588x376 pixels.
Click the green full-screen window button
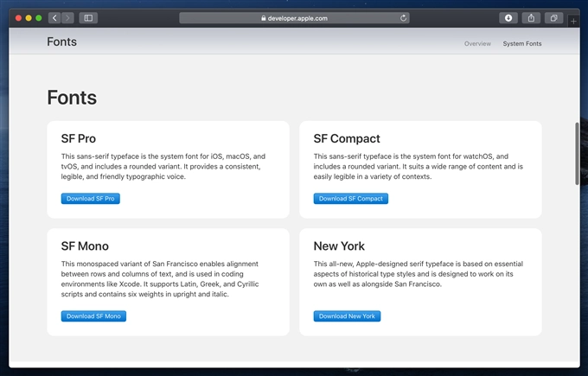(x=38, y=18)
